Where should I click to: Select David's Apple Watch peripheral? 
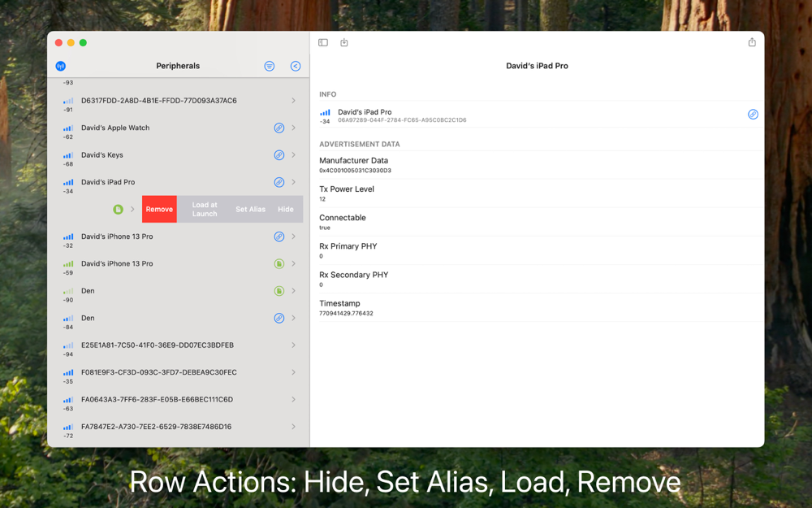click(178, 128)
